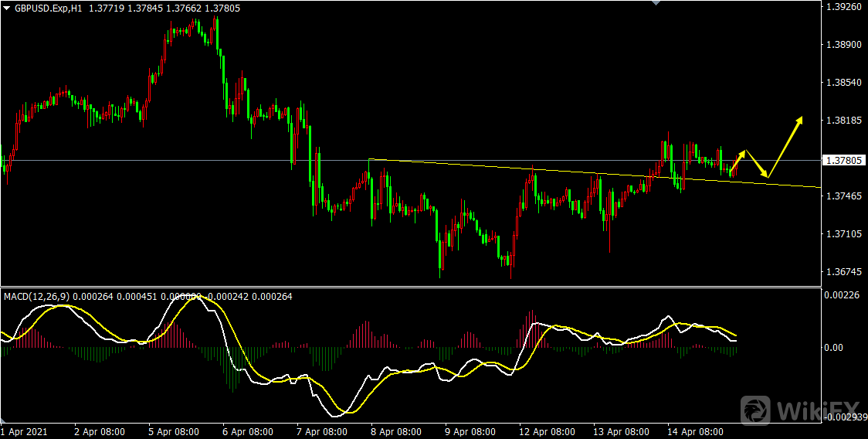Select the small yellow downward arrow
The height and width of the screenshot is (439, 868).
[757, 164]
